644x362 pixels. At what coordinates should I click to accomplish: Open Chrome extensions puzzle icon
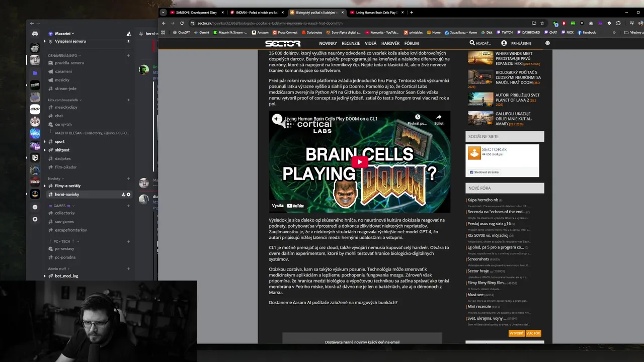pos(618,23)
